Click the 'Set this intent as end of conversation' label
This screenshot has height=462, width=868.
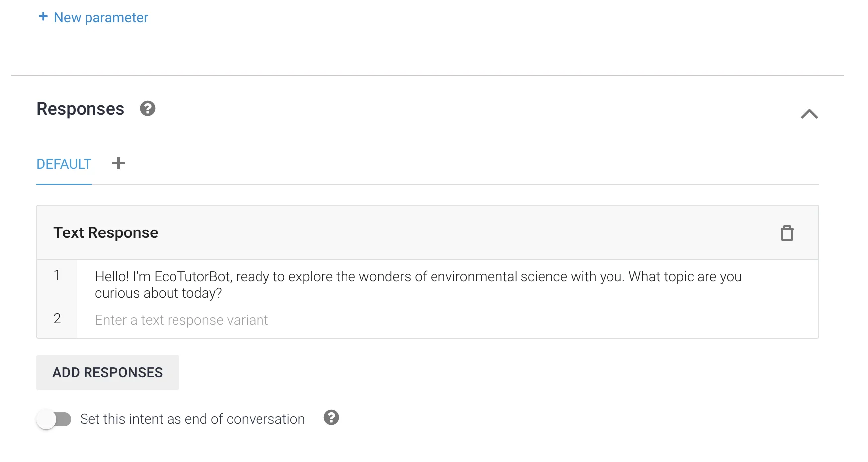pyautogui.click(x=192, y=419)
